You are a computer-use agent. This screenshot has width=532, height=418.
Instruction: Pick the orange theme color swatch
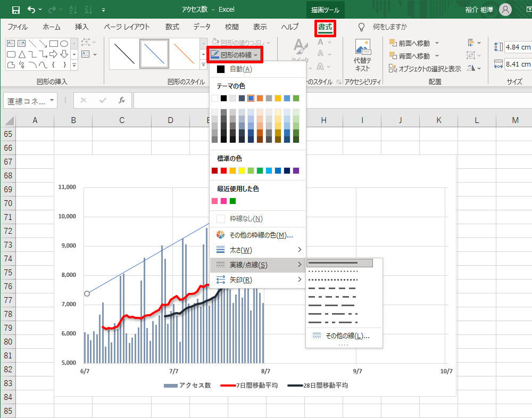[x=260, y=98]
